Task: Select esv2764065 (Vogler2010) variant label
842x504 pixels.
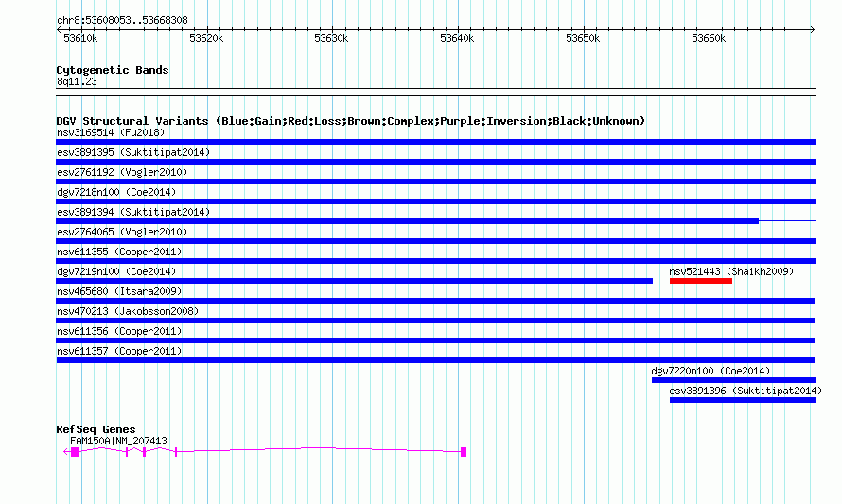Action: [x=121, y=232]
